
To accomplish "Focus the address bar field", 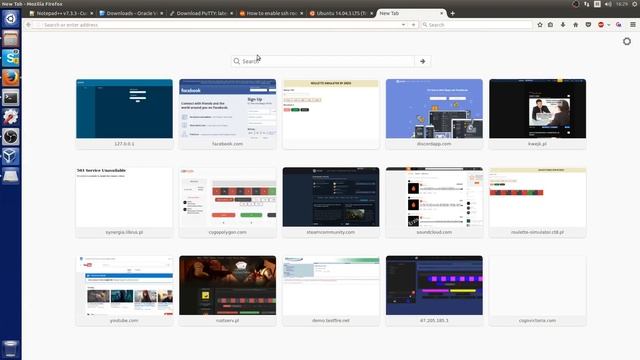I will coord(220,25).
